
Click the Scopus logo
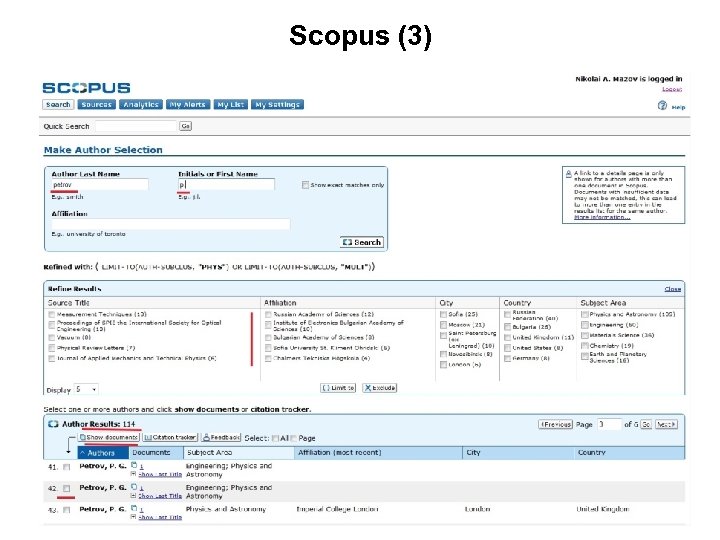[x=86, y=88]
